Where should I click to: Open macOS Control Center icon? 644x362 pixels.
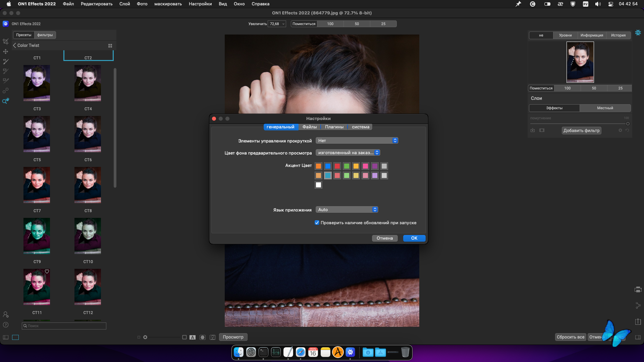point(611,4)
